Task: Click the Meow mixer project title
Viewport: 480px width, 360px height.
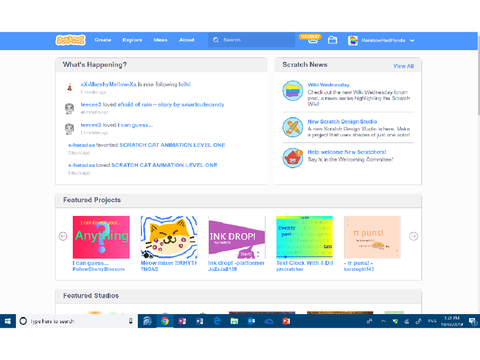Action: pos(169,263)
